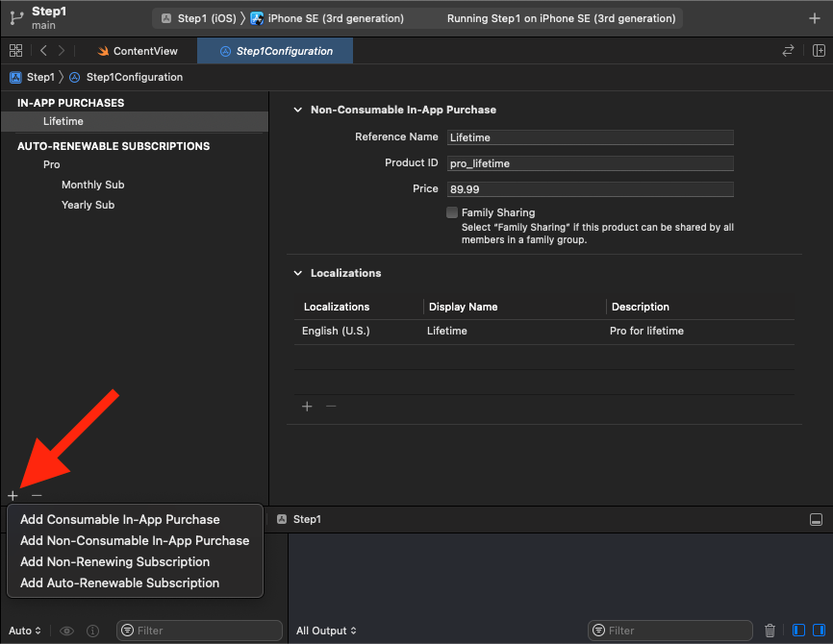The height and width of the screenshot is (644, 833).
Task: Click the Price field
Action: 591,189
